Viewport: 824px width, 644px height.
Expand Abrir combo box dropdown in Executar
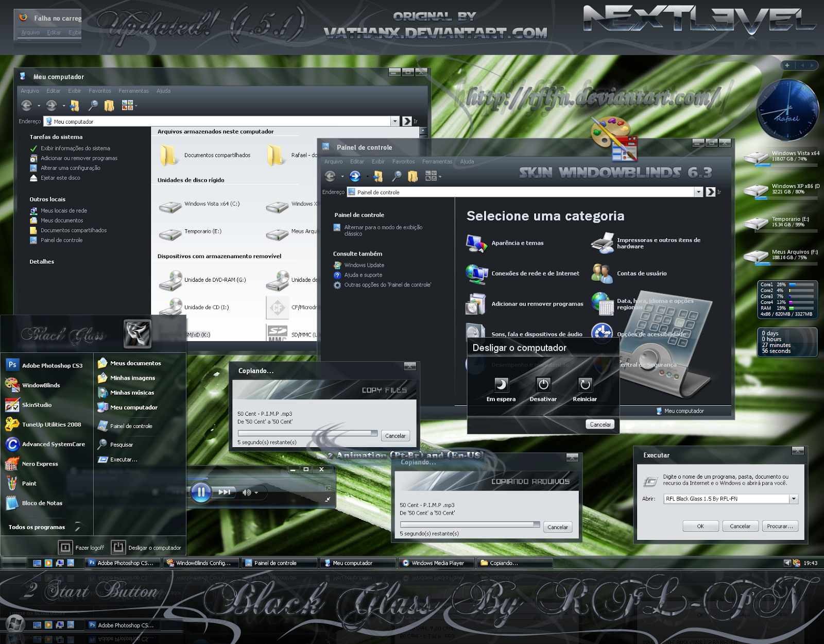794,499
